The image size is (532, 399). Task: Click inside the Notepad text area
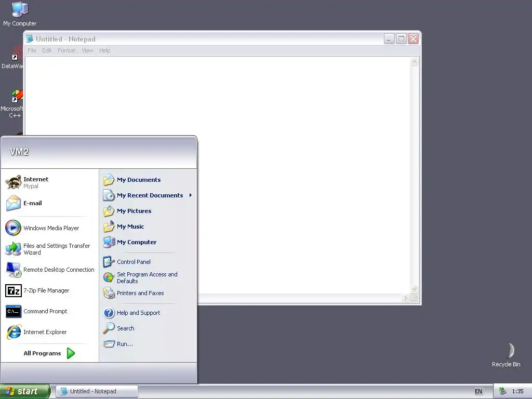pyautogui.click(x=217, y=175)
